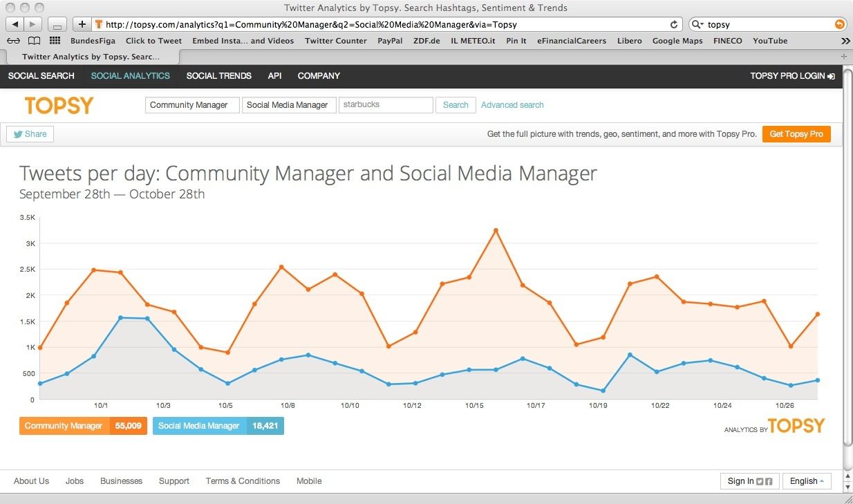853x504 pixels.
Task: Open the Advanced search link
Action: 512,105
